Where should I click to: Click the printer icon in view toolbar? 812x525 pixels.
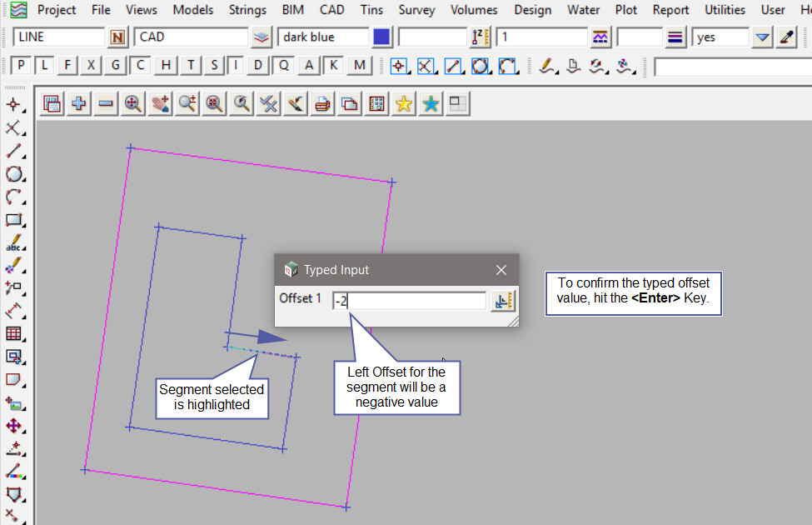[323, 103]
